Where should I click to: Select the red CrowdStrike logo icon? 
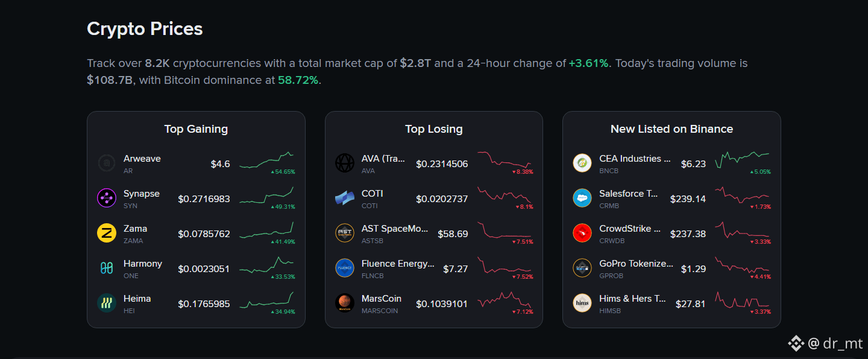pyautogui.click(x=582, y=233)
